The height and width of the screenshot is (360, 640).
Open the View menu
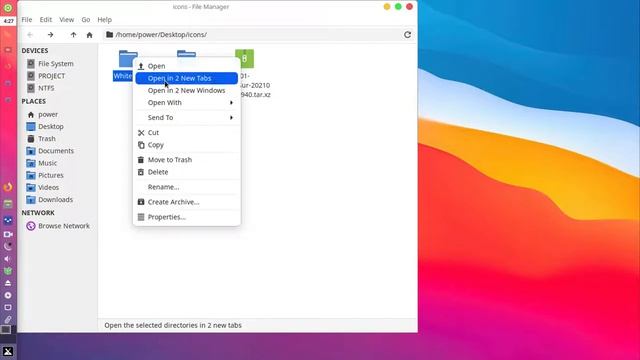(x=67, y=20)
